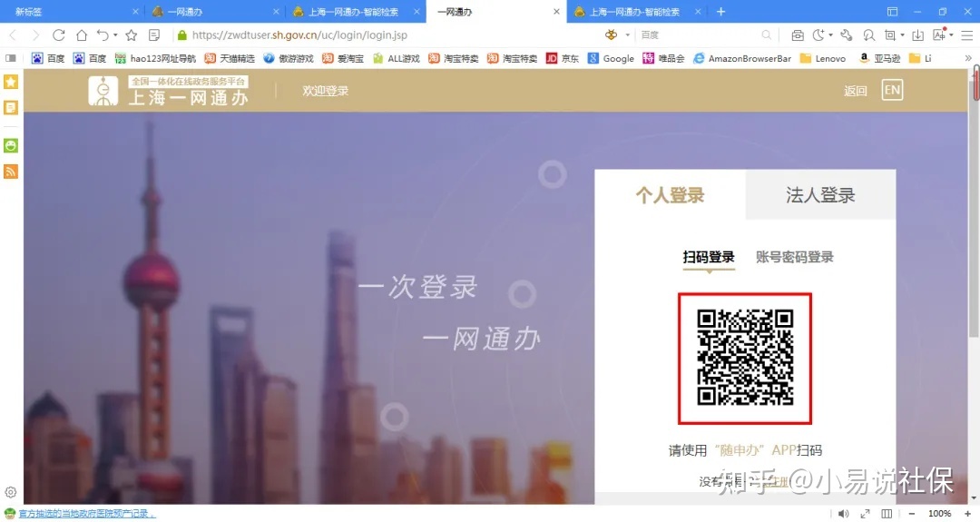The width and height of the screenshot is (980, 522).
Task: Expand the undo closed-tabs dropdown arrow
Action: (115, 35)
